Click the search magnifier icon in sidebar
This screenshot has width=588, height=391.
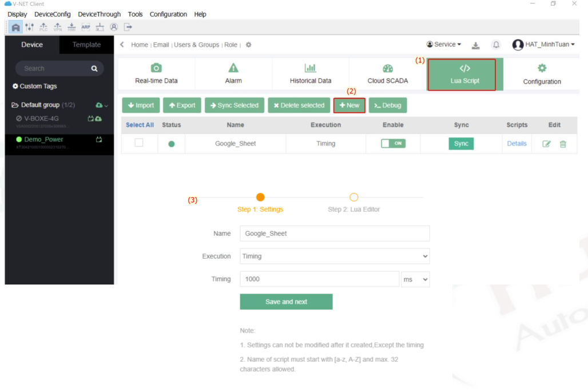[94, 69]
